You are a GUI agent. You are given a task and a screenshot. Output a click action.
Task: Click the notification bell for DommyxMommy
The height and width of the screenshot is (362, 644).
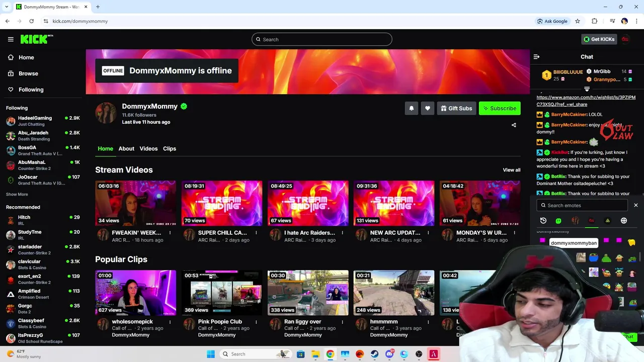[412, 108]
